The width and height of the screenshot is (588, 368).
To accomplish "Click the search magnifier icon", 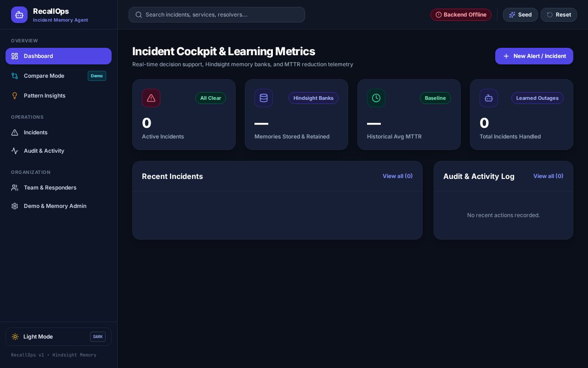I will pos(139,15).
